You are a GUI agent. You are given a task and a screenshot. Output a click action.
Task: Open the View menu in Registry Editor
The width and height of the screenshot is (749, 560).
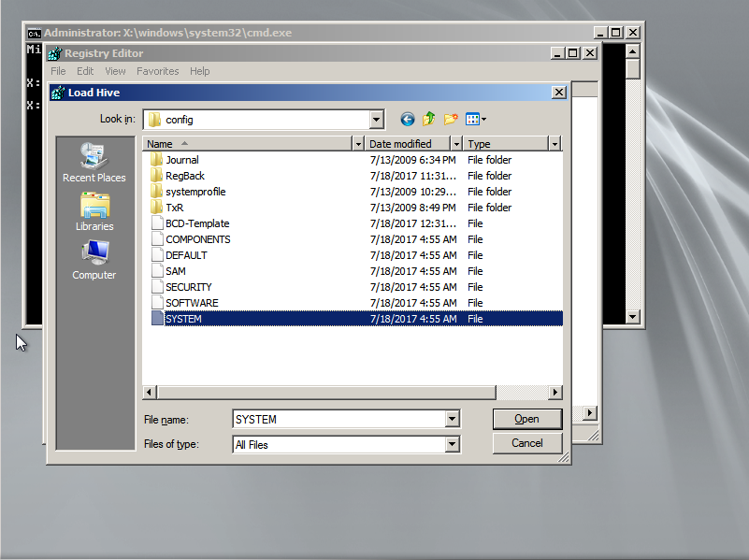tap(115, 71)
